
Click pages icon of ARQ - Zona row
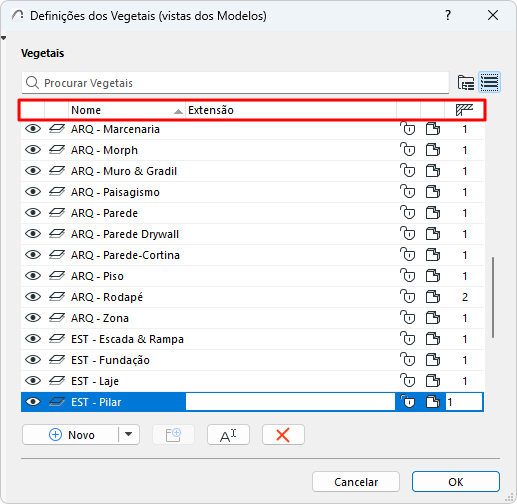(x=433, y=318)
